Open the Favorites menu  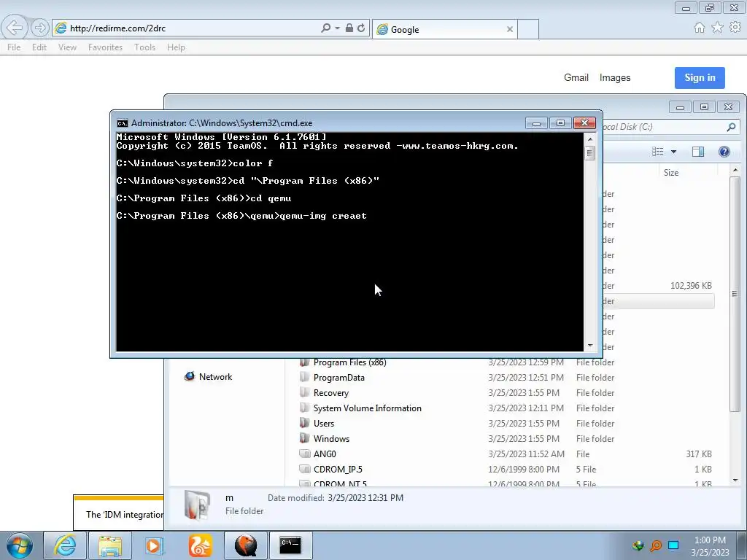(105, 47)
